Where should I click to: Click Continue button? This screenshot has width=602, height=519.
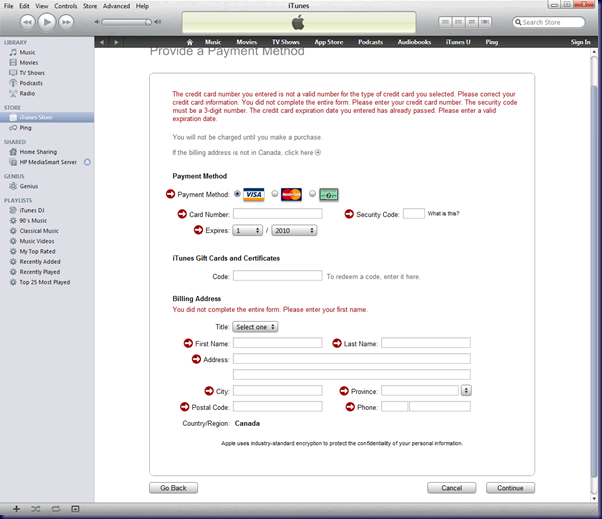point(510,488)
